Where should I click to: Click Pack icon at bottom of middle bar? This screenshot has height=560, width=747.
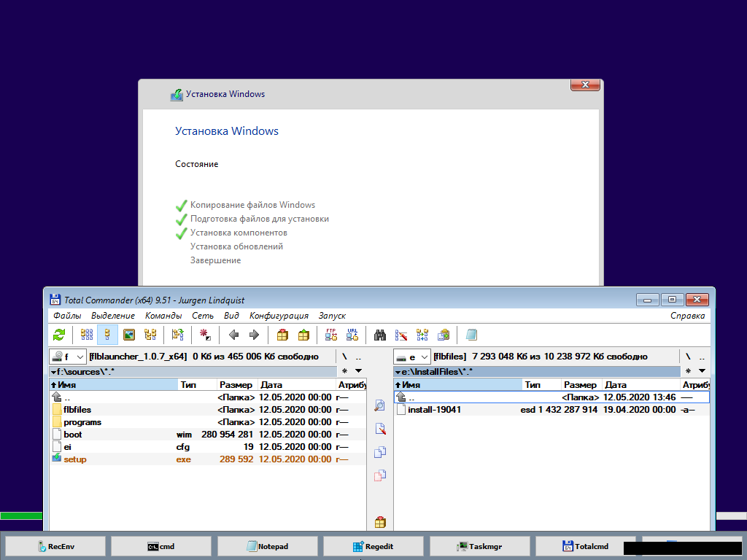(x=379, y=522)
